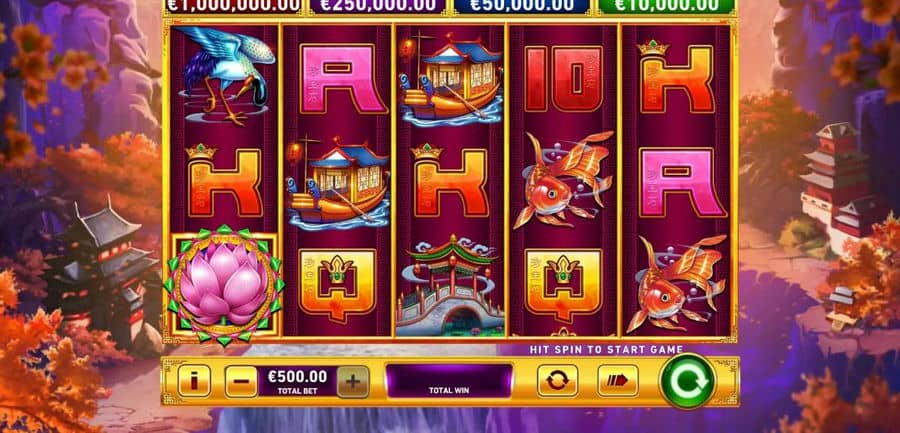Click the boat symbol on reel two

[x=337, y=181]
